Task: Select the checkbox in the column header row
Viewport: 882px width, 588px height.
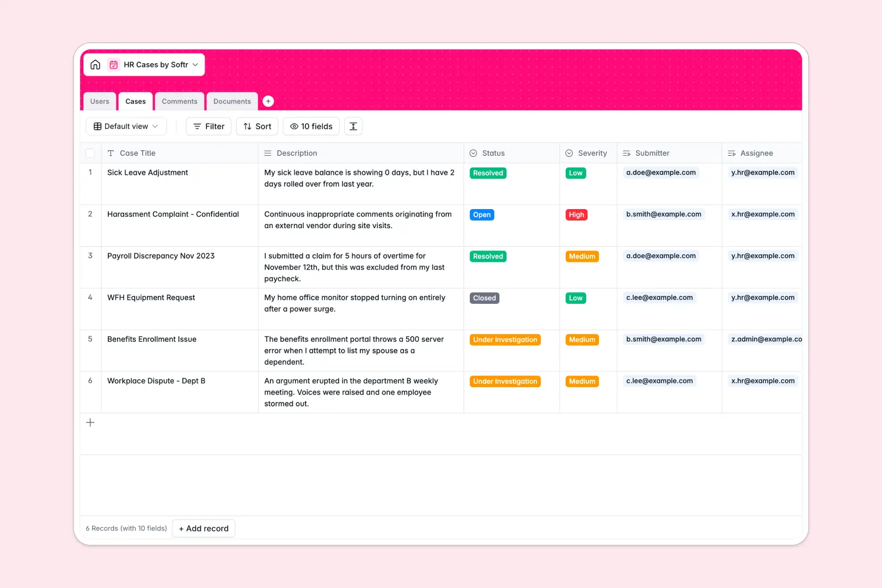Action: [90, 153]
